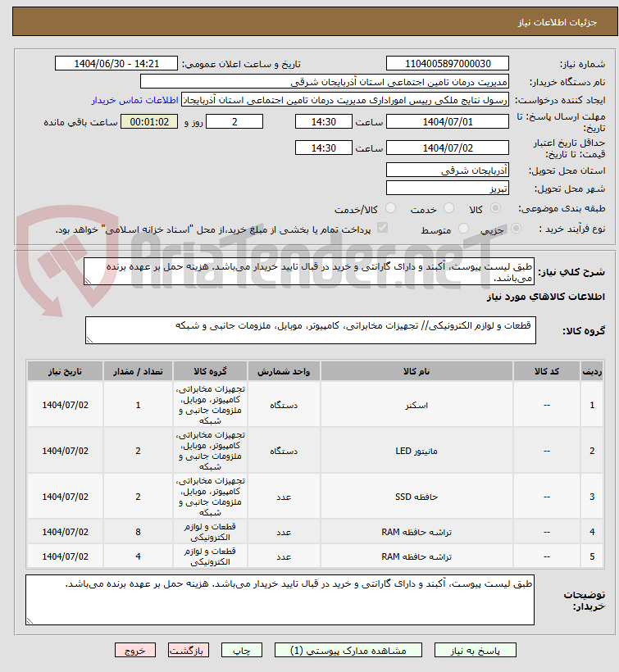
Task: Click the public announcement date 14:21 field
Action: [x=116, y=63]
